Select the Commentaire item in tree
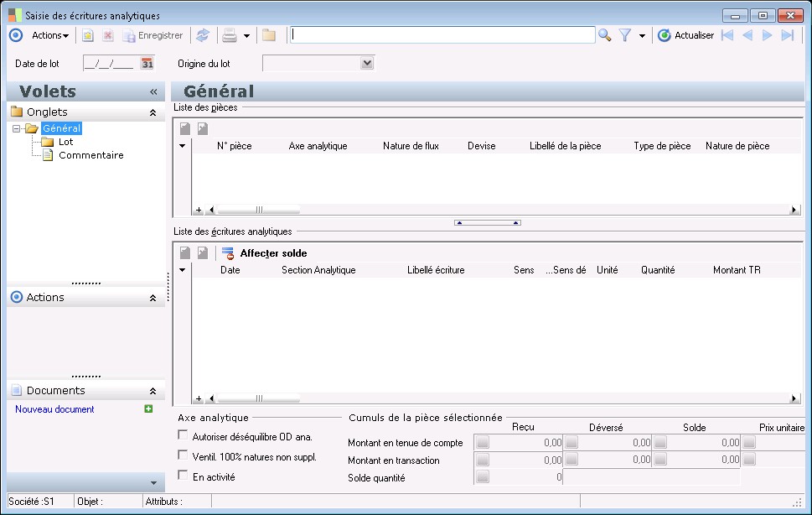 (91, 155)
